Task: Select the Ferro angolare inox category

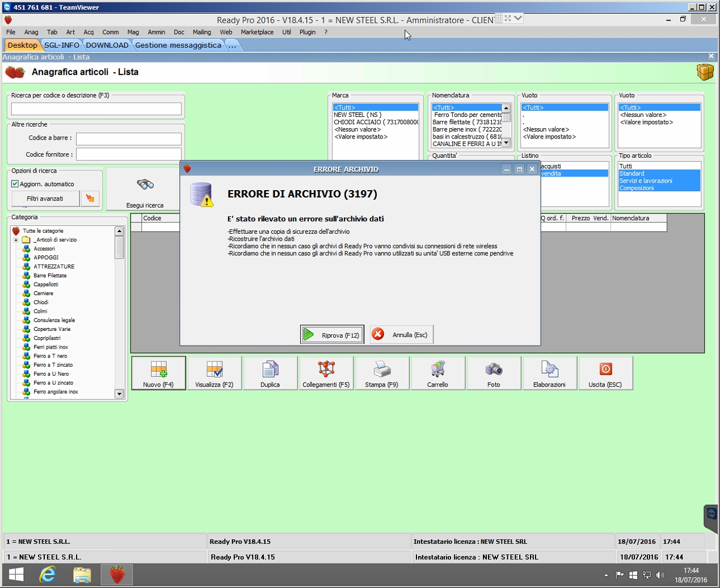Action: click(x=56, y=392)
